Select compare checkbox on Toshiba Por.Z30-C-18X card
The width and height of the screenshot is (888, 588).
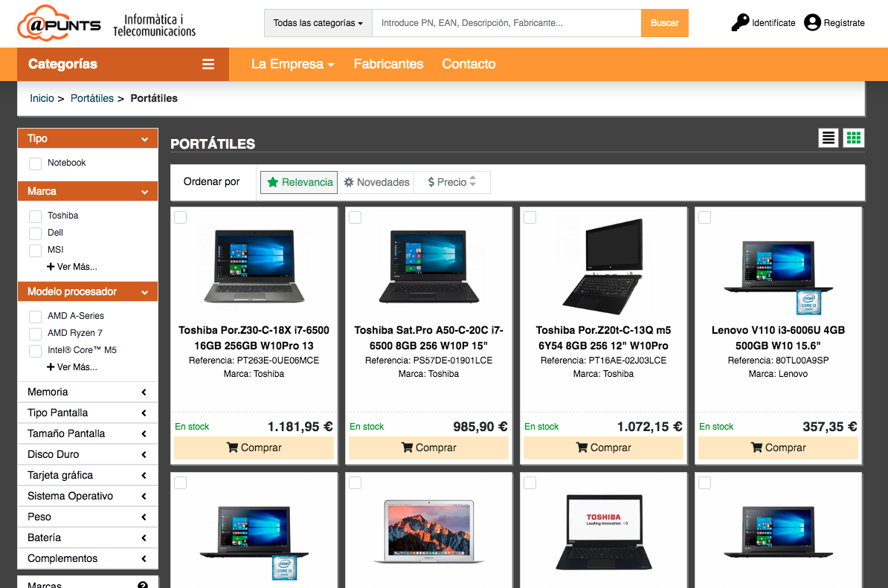coord(180,217)
